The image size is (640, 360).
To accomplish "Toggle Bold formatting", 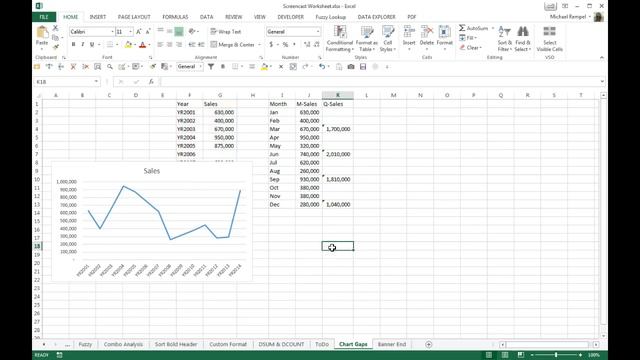I will (x=73, y=44).
